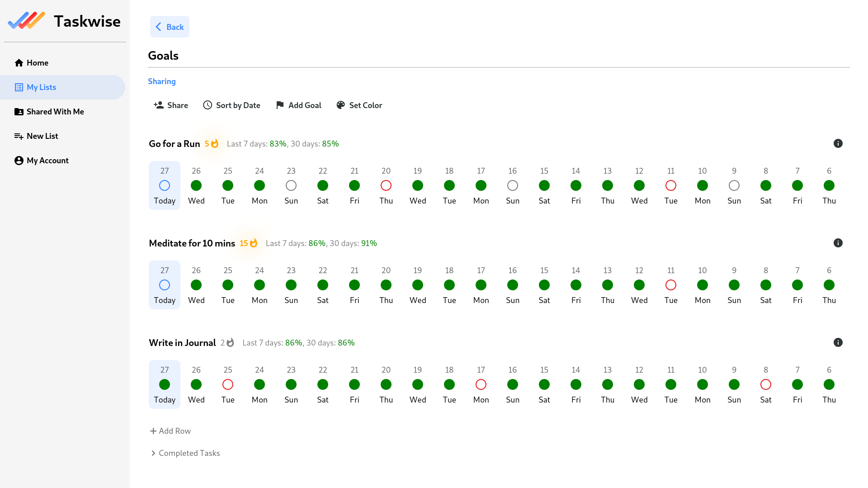Select My Lists in the sidebar
This screenshot has height=488, width=868.
[x=41, y=87]
